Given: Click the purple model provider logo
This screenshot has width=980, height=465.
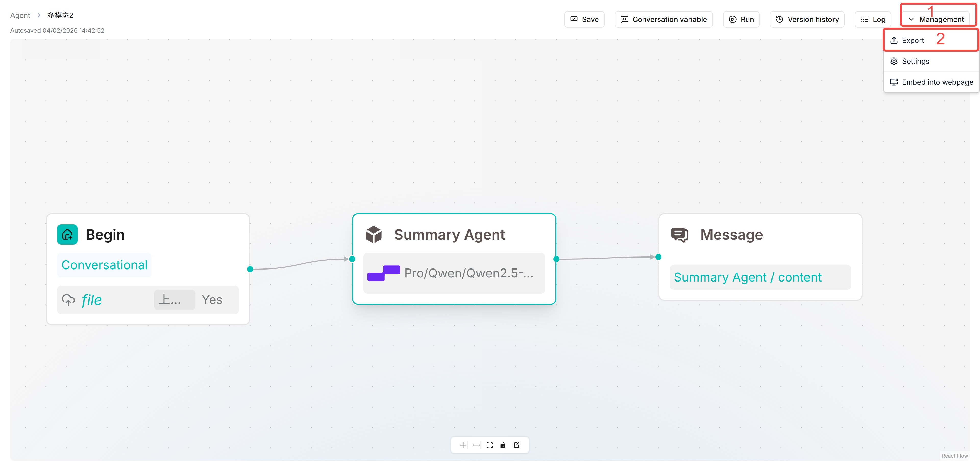Looking at the screenshot, I should click(x=384, y=273).
